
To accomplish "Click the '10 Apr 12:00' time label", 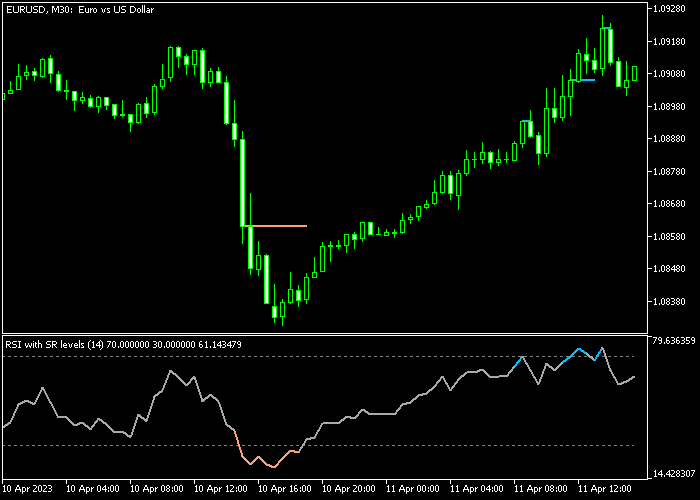I will (221, 489).
